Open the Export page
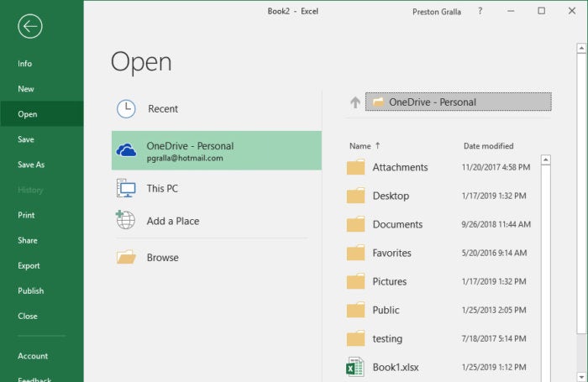This screenshot has width=588, height=382. click(x=29, y=266)
